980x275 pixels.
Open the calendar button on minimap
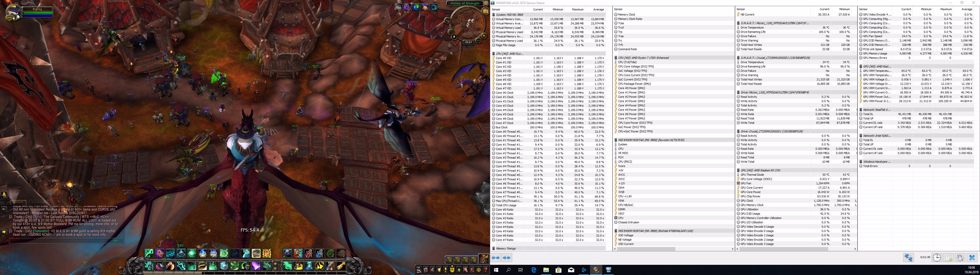[485, 11]
